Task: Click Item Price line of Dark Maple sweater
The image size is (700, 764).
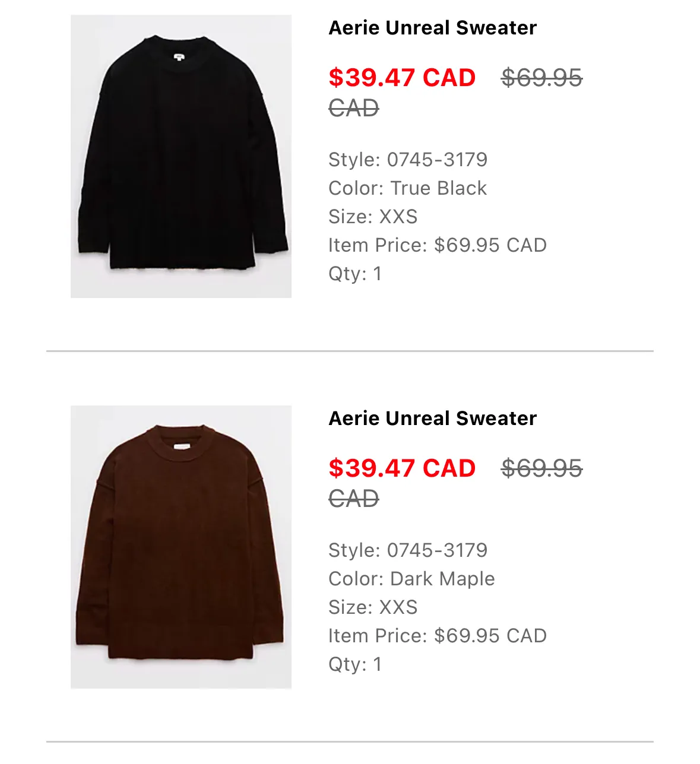Action: 438,636
